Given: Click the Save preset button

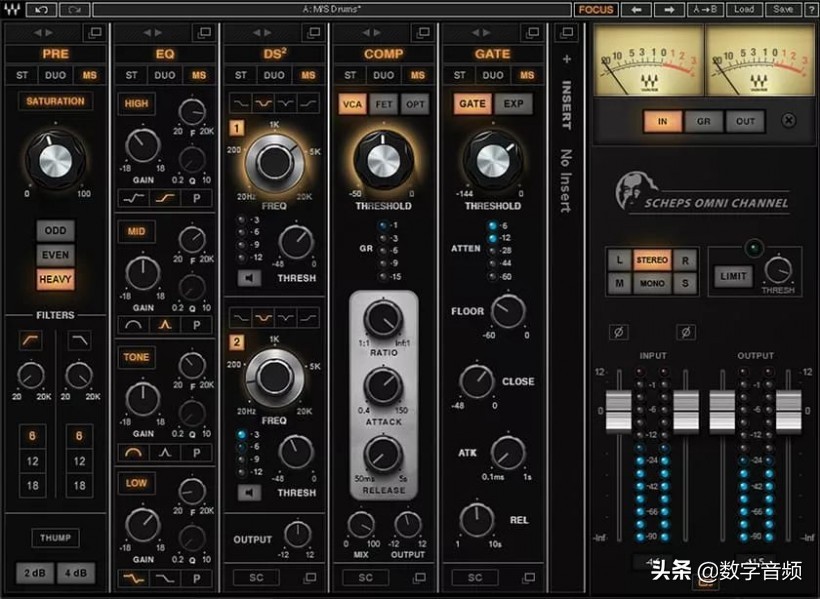Looking at the screenshot, I should pos(783,9).
